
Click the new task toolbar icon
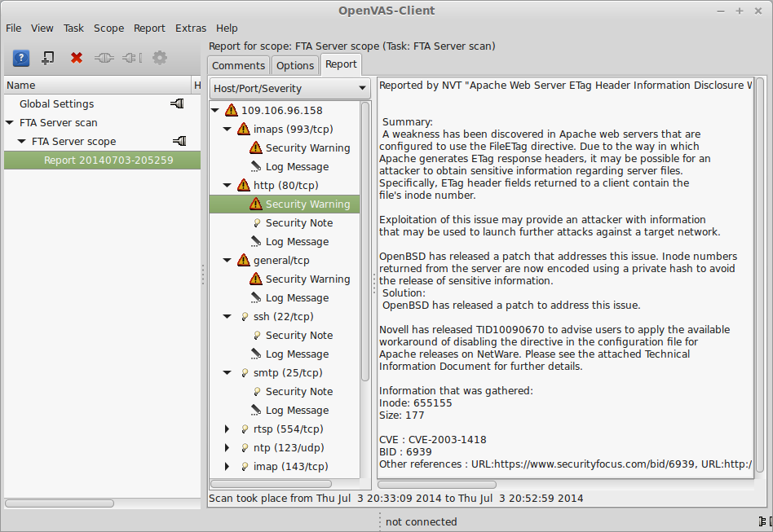[x=48, y=58]
